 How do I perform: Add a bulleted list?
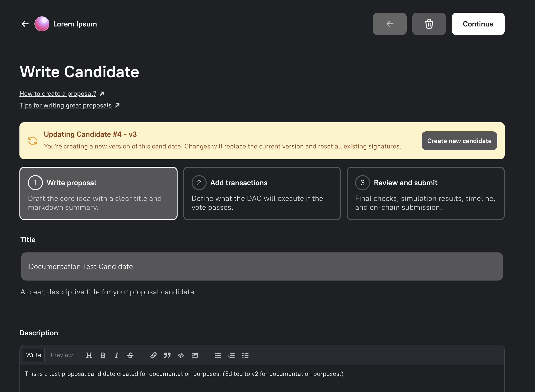coord(218,355)
